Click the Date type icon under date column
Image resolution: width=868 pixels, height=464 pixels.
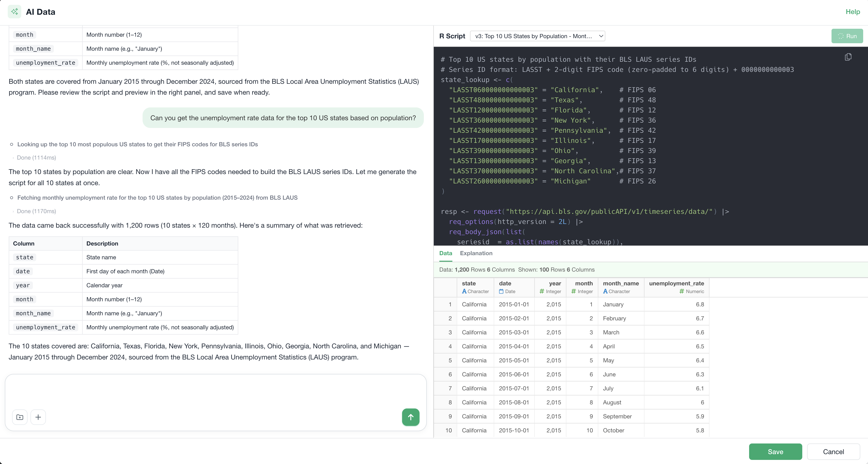501,291
